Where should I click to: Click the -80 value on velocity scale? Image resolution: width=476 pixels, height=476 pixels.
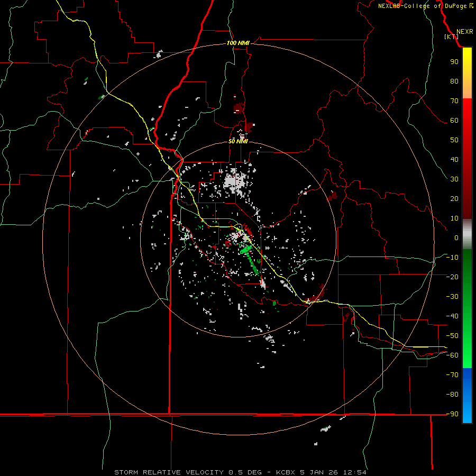pos(452,395)
